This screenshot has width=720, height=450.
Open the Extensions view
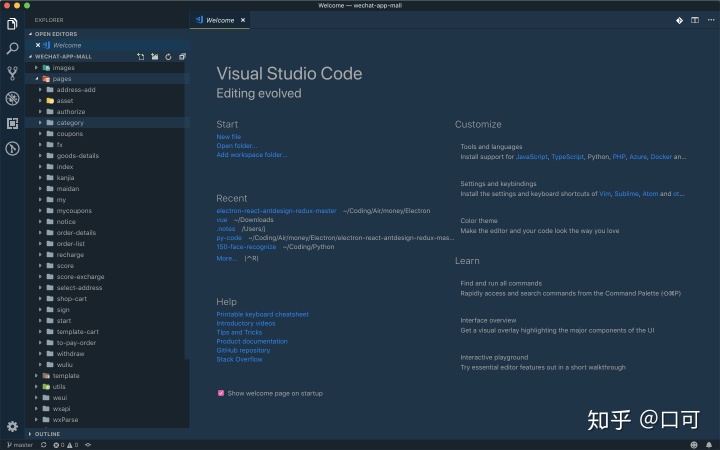click(x=12, y=123)
